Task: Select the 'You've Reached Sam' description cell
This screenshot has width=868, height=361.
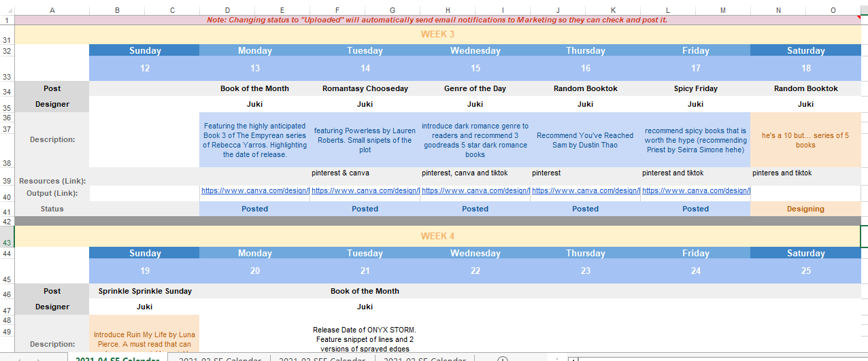Action: pyautogui.click(x=586, y=140)
